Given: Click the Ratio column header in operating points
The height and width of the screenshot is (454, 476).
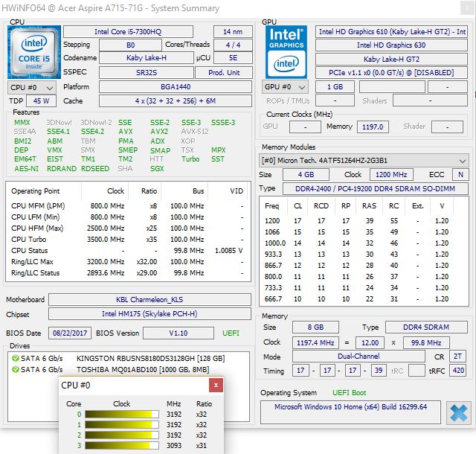Looking at the screenshot, I should pos(144,191).
